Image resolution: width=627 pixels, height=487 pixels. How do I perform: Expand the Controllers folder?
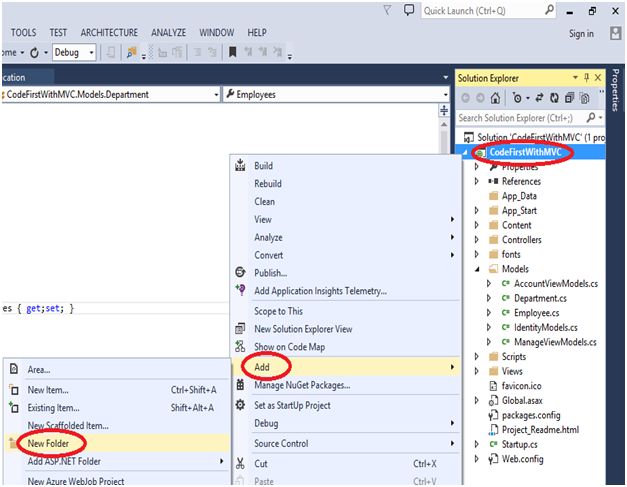pyautogui.click(x=477, y=240)
